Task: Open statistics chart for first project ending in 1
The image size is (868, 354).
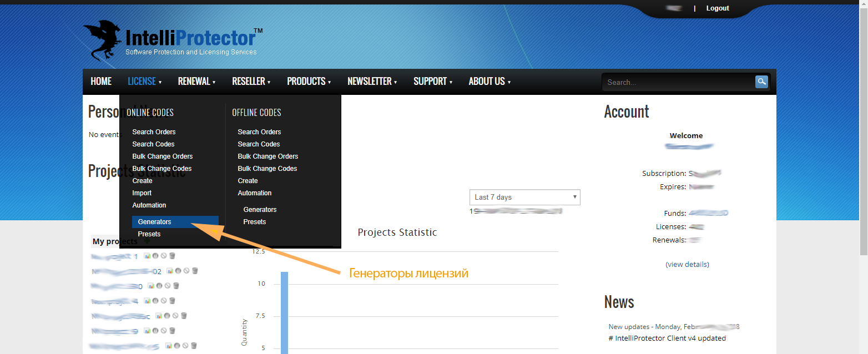Action: click(147, 256)
